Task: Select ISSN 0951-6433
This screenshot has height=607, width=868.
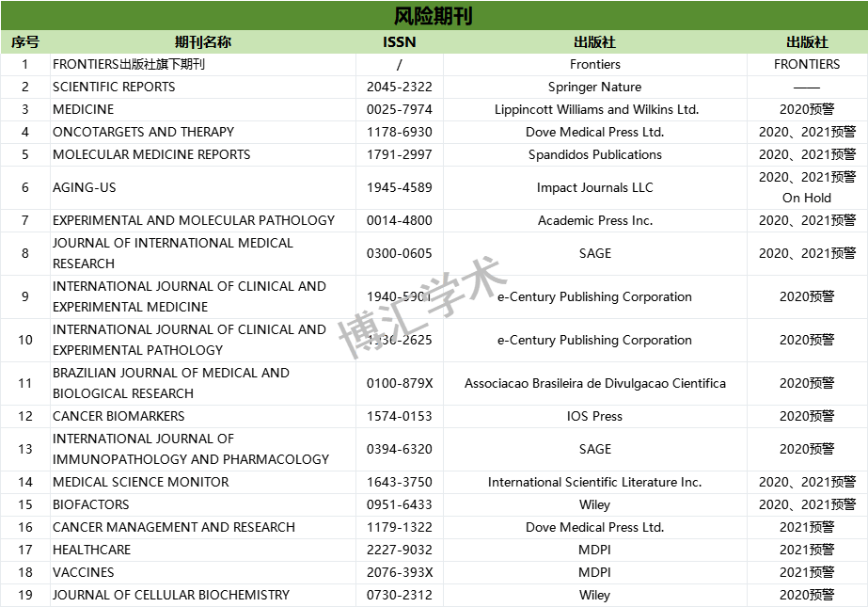Action: (x=399, y=504)
